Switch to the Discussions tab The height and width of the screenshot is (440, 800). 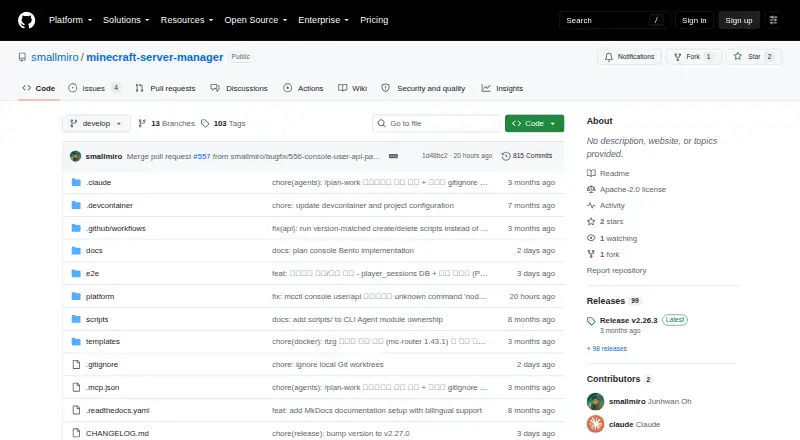pos(239,88)
